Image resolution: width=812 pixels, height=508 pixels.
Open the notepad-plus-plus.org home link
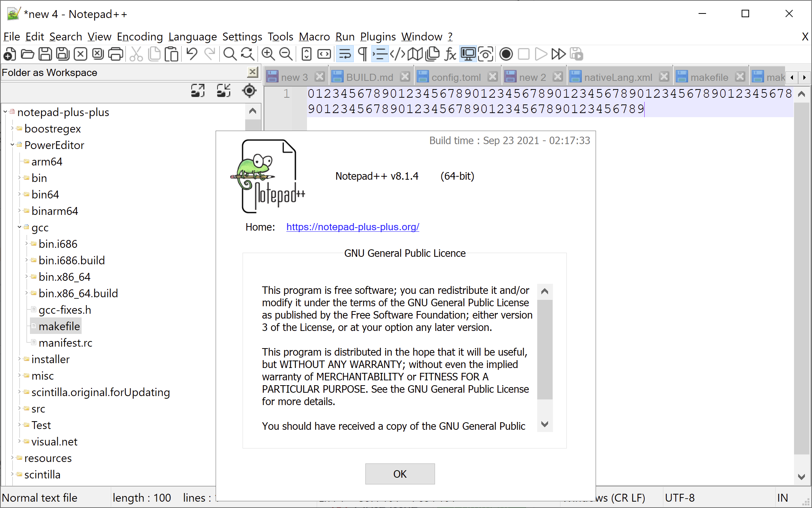[353, 227]
